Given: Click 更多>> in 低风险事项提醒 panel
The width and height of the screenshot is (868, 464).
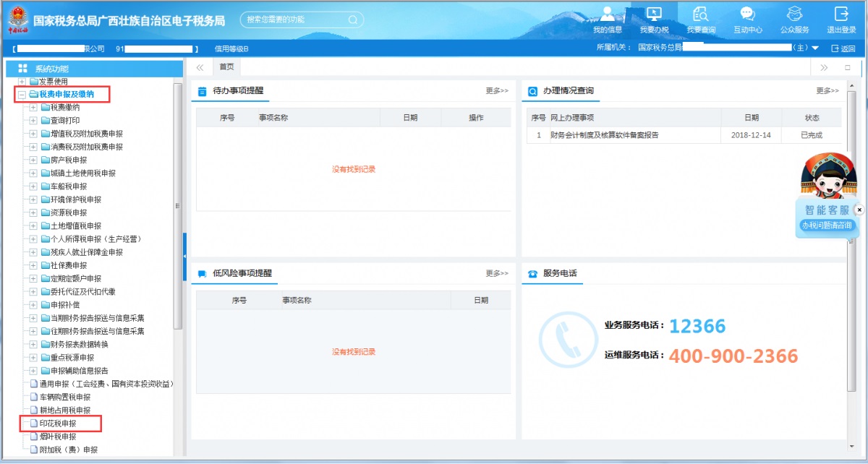Looking at the screenshot, I should click(497, 273).
